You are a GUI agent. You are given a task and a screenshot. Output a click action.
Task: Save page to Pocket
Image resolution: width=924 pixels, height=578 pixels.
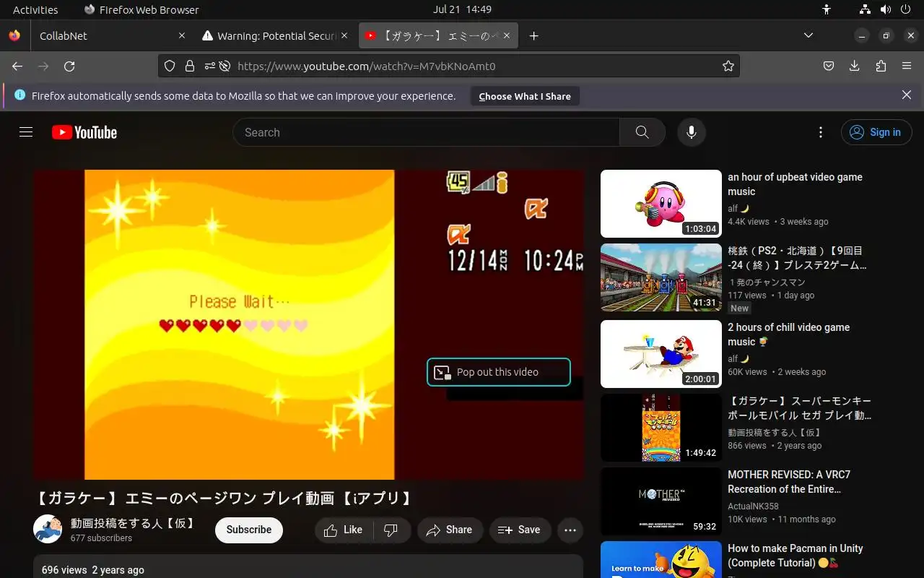(829, 66)
